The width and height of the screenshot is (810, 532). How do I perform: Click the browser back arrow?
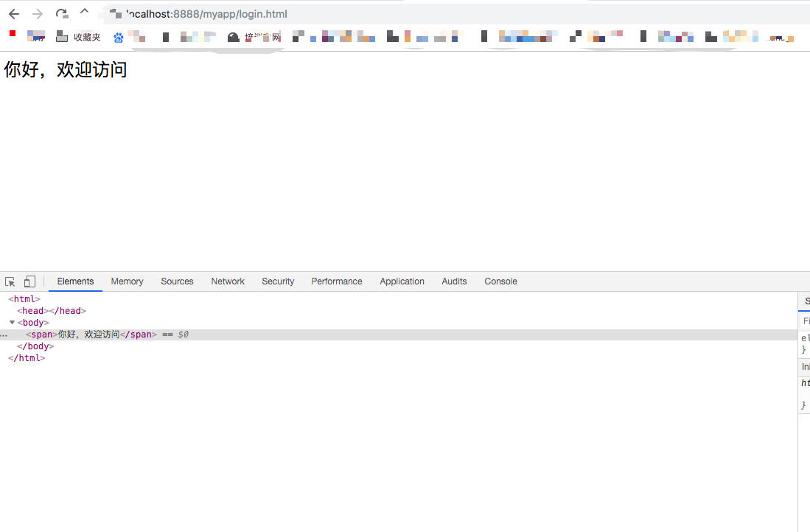pyautogui.click(x=14, y=14)
